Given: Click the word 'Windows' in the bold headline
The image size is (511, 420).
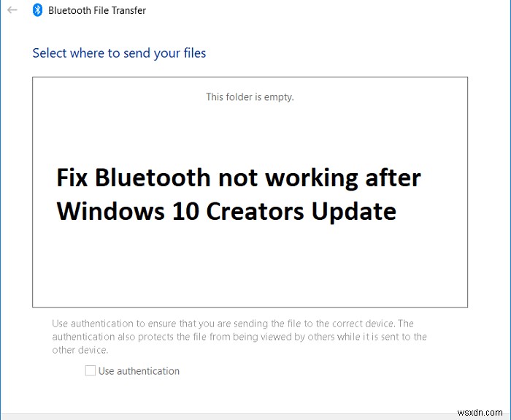Looking at the screenshot, I should (110, 211).
